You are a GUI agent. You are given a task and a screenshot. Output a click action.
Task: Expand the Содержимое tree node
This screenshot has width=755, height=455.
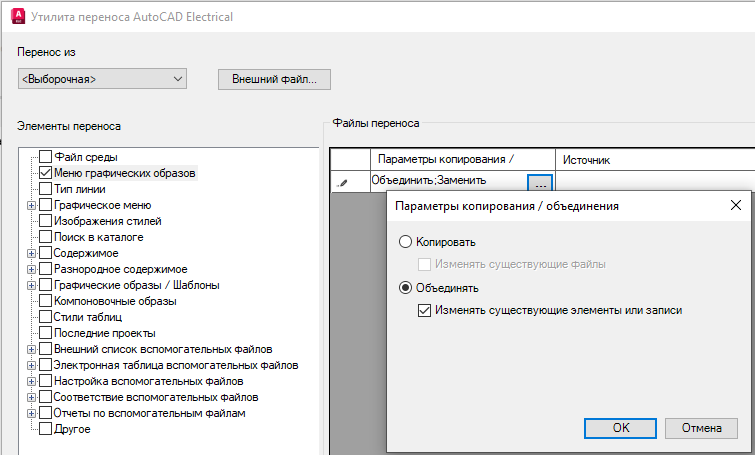[x=31, y=253]
